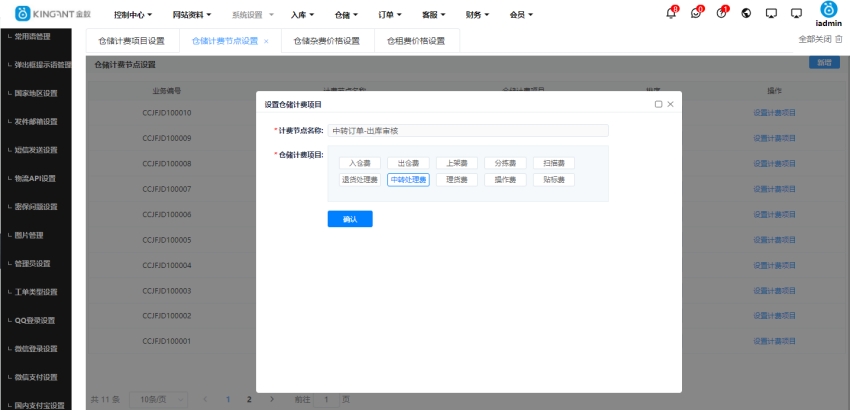Deselect the 中转处理费 fee option

408,180
